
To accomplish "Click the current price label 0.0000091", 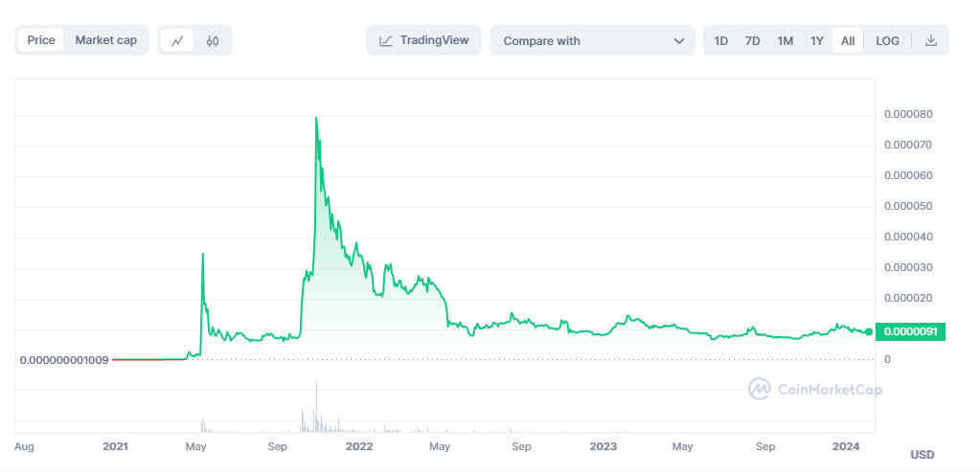I will (x=914, y=331).
